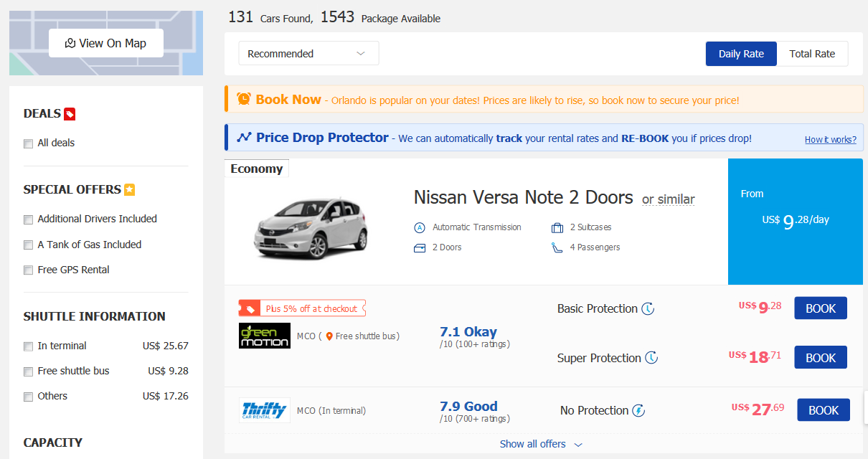Click the seat icon beside 4 Passengers

tap(557, 247)
